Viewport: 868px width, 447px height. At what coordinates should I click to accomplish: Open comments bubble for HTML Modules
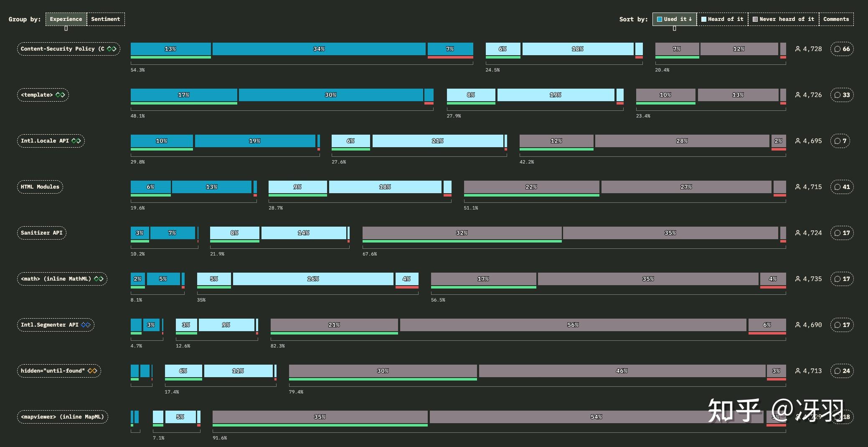pyautogui.click(x=842, y=187)
